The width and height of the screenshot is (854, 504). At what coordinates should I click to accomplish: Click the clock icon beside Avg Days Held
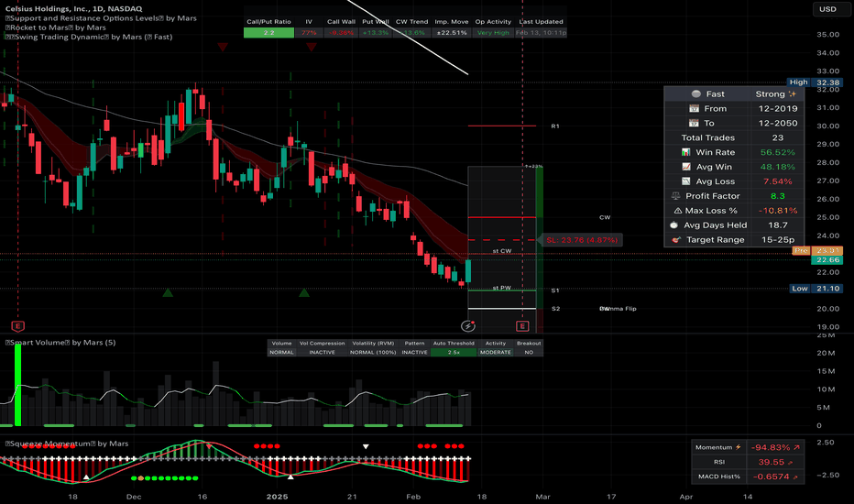[x=673, y=225]
